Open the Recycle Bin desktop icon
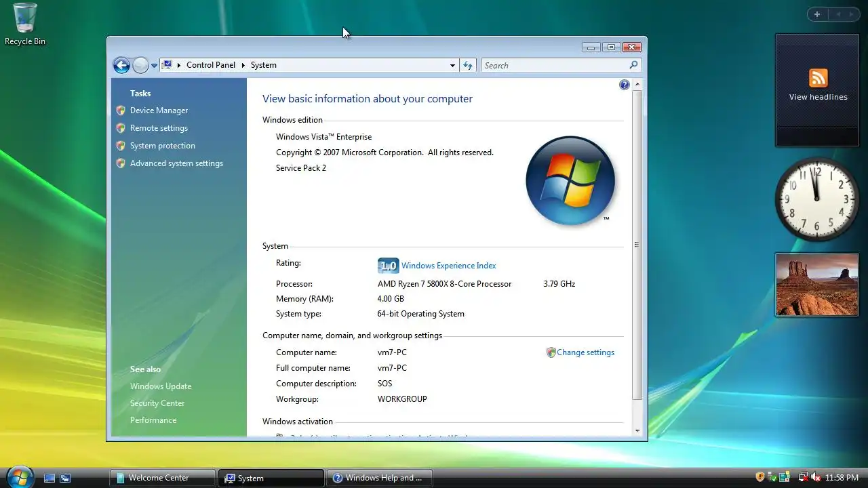868x488 pixels. (25, 24)
